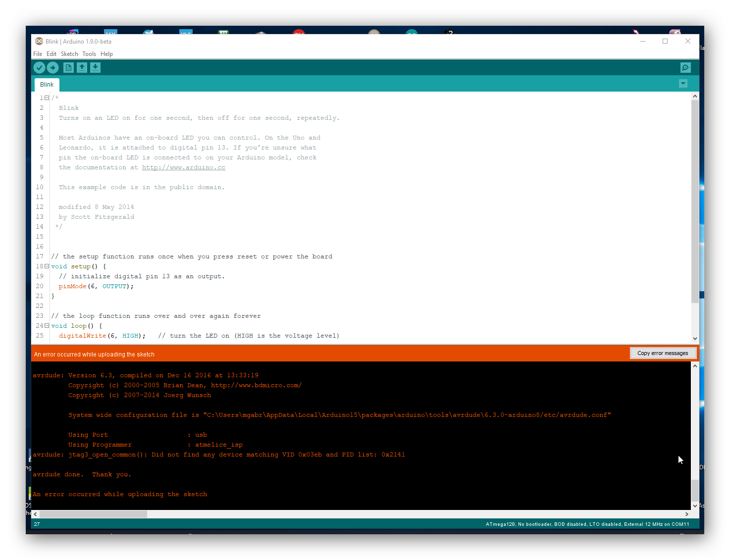Collapse the comment block at line 1
Screen dimensions: 730x560
[x=47, y=98]
